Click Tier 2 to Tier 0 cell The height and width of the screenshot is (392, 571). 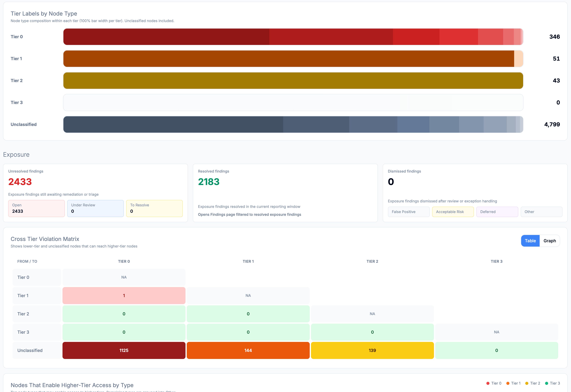pyautogui.click(x=124, y=314)
